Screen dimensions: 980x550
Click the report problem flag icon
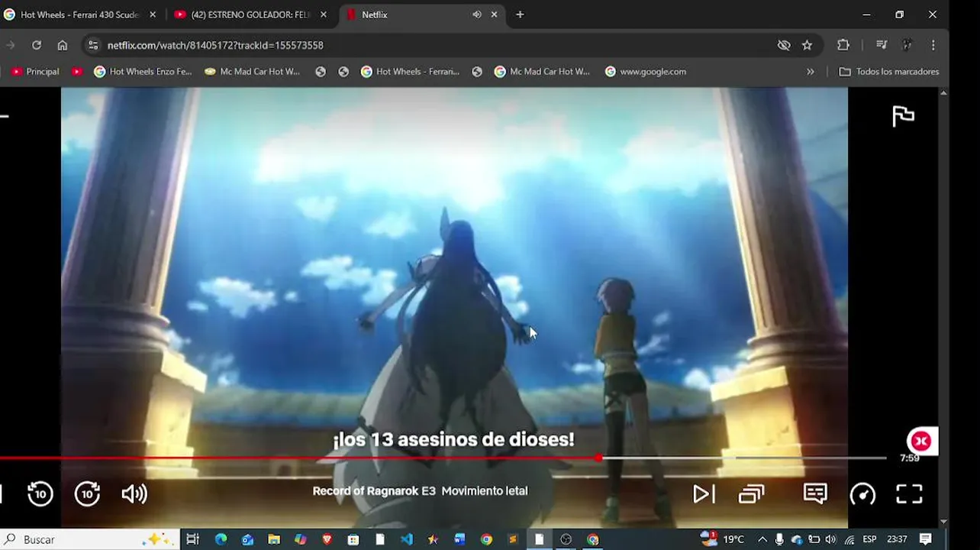903,116
